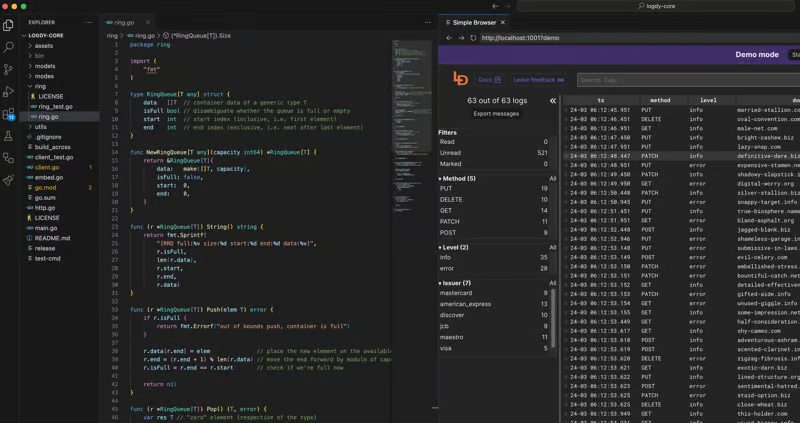
Task: Click the Export messages button
Action: [496, 114]
